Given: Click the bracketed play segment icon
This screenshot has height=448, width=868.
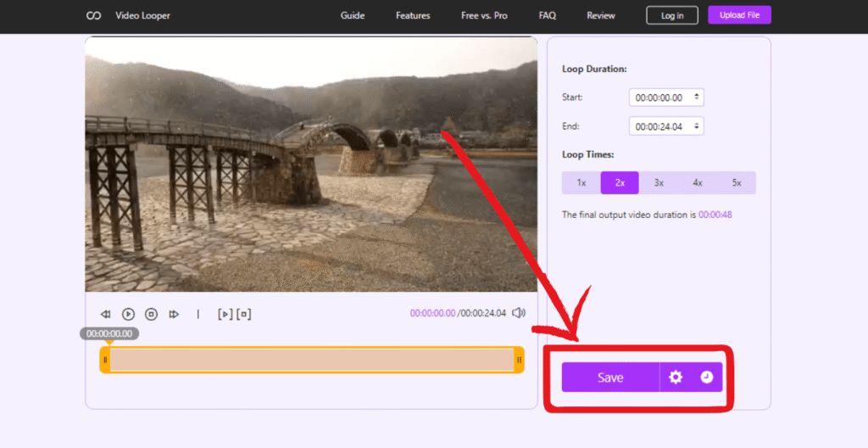Looking at the screenshot, I should pyautogui.click(x=225, y=314).
